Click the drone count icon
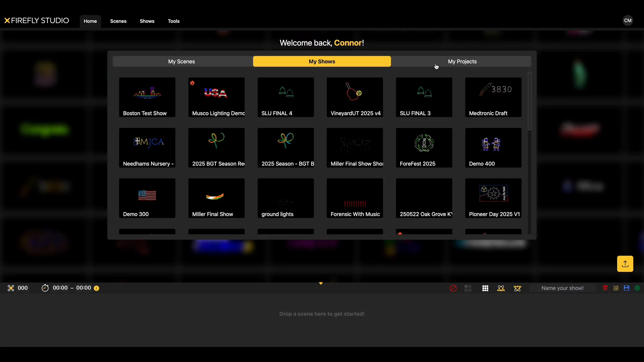Screen dimensions: 644x362 click(x=11, y=288)
